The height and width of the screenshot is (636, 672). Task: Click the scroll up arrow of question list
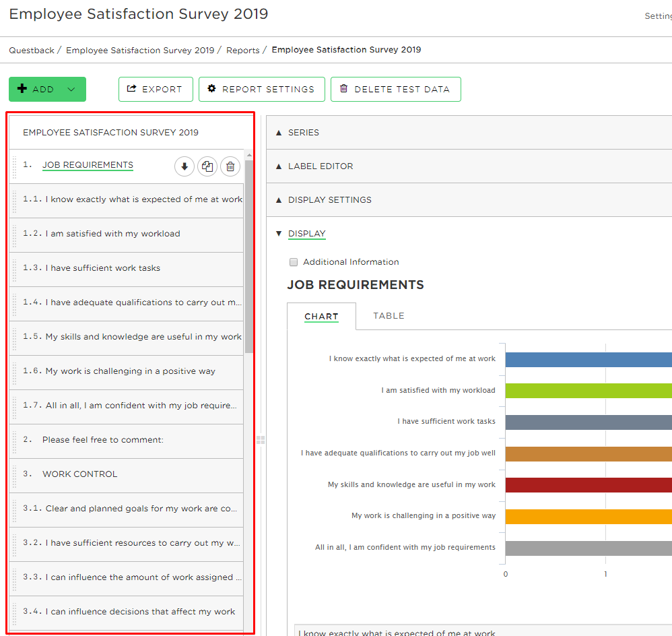[x=249, y=155]
